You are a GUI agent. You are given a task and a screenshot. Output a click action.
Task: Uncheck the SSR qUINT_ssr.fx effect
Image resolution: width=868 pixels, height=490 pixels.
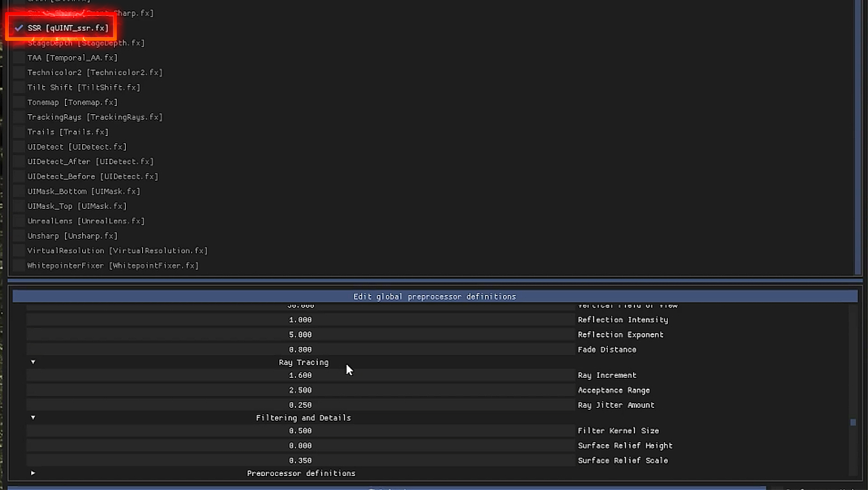19,28
